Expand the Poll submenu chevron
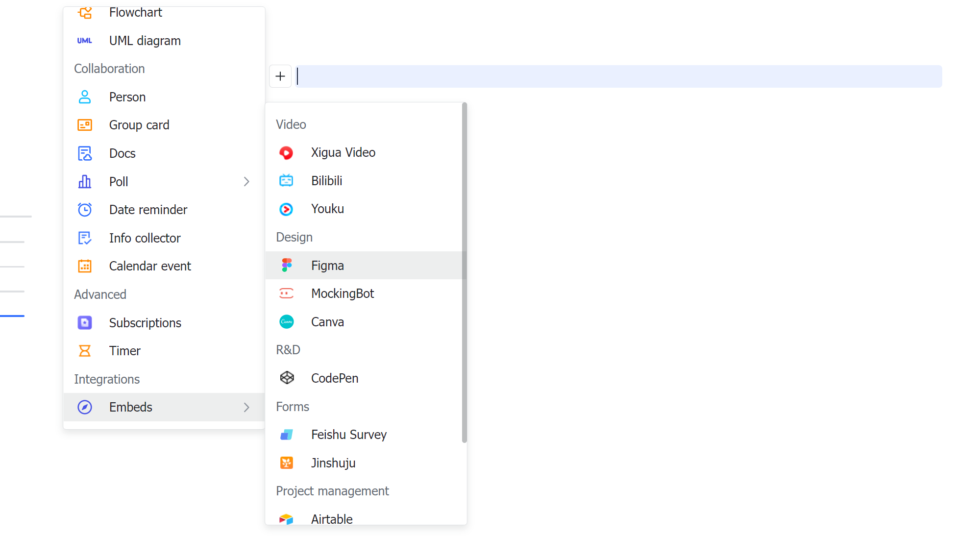The width and height of the screenshot is (980, 536). [246, 181]
